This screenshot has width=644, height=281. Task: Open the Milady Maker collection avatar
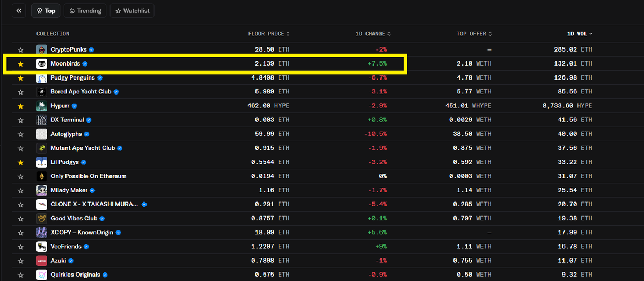pyautogui.click(x=41, y=190)
